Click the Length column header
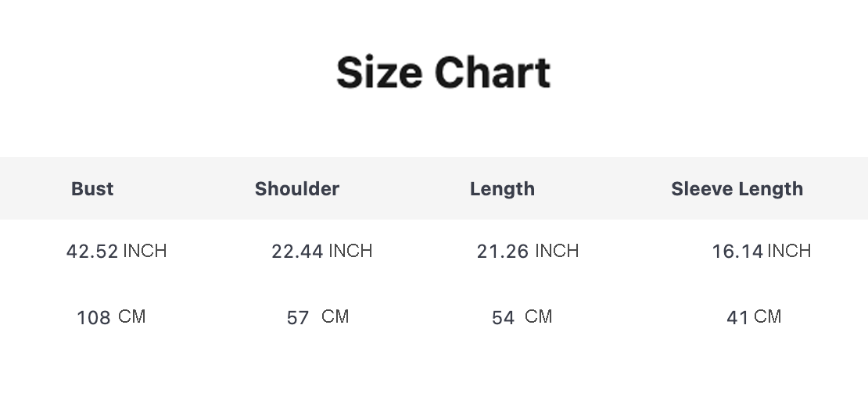 coord(502,189)
